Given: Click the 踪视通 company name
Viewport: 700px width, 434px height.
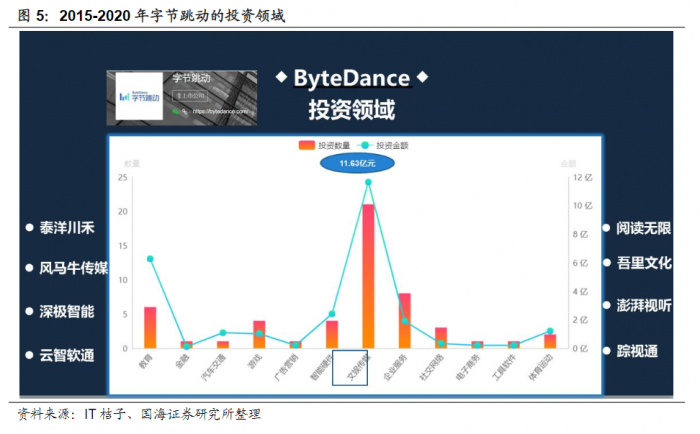Looking at the screenshot, I should click(x=637, y=351).
